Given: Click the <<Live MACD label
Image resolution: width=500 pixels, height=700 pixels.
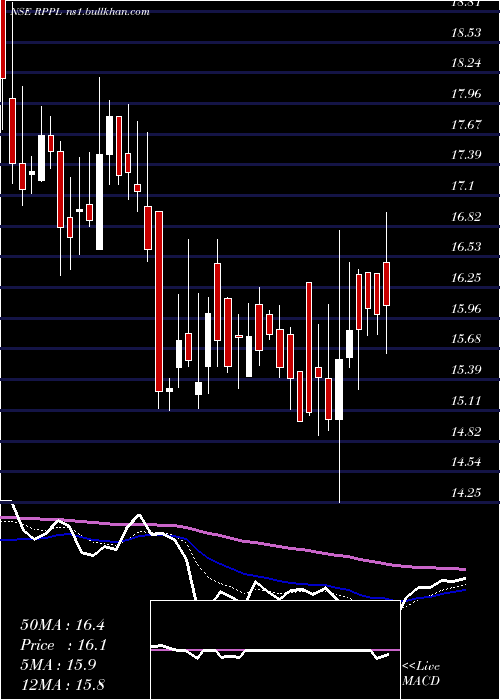Looking at the screenshot, I should tap(421, 674).
